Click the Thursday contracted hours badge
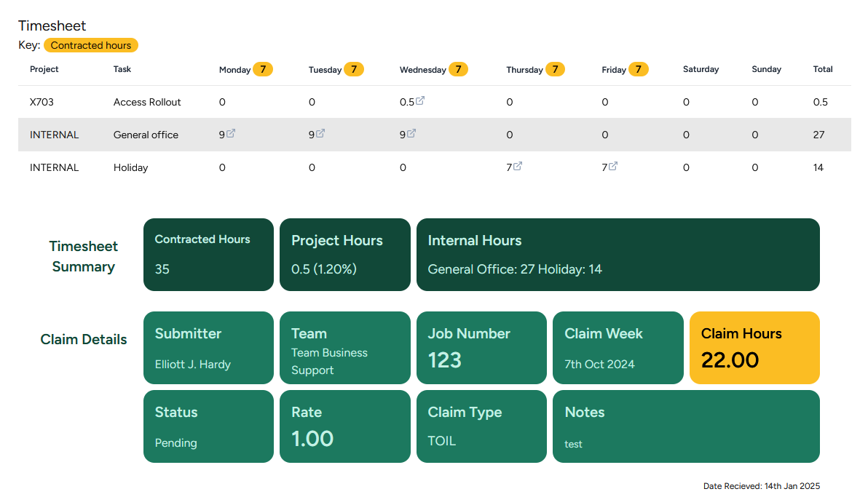The height and width of the screenshot is (497, 868). tap(555, 69)
